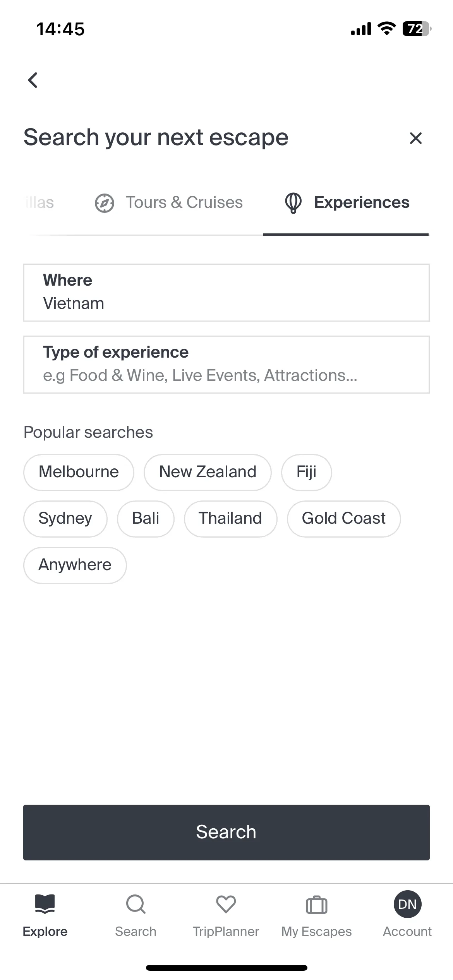Open the Search magnifier tab

[136, 904]
